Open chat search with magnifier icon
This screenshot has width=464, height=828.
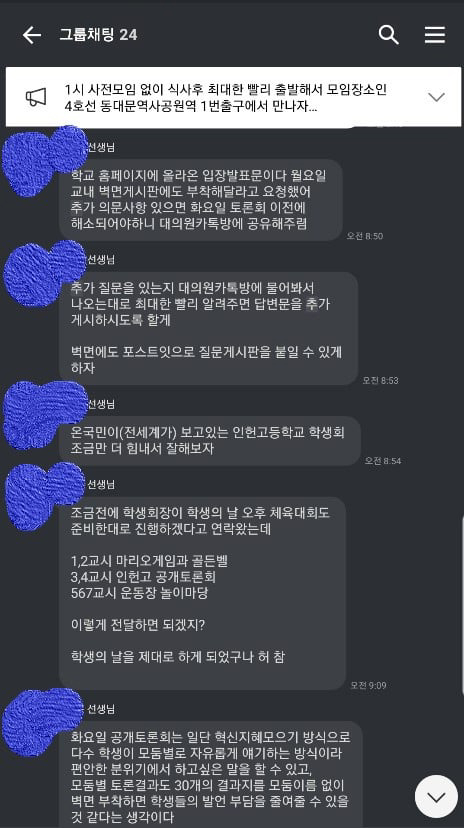(x=389, y=35)
